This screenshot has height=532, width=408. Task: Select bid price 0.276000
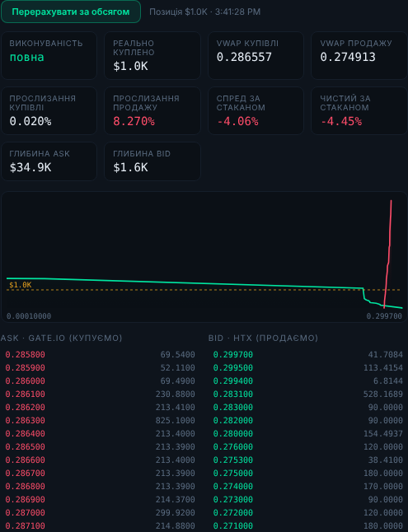point(233,447)
